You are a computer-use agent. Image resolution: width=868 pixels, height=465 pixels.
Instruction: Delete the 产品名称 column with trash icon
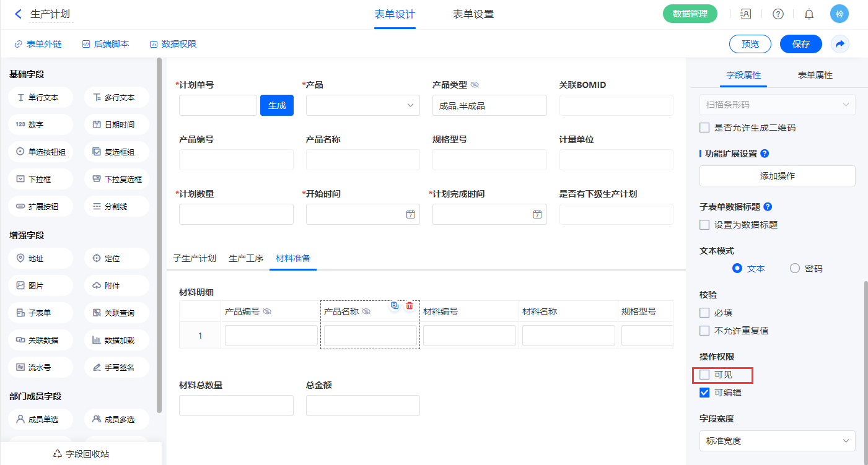[x=409, y=306]
